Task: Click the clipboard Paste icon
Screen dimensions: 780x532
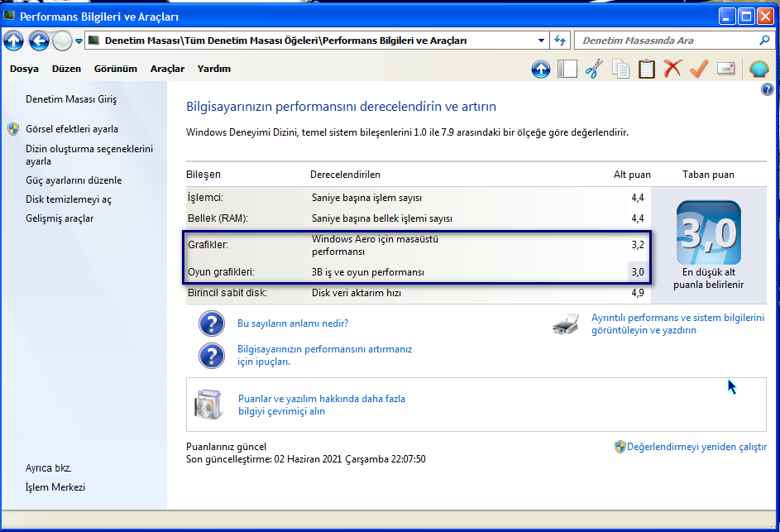Action: [646, 69]
